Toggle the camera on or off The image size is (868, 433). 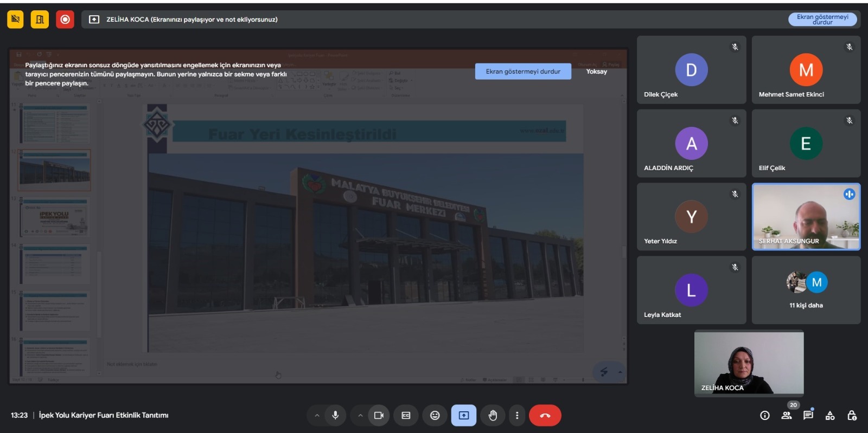pos(379,416)
